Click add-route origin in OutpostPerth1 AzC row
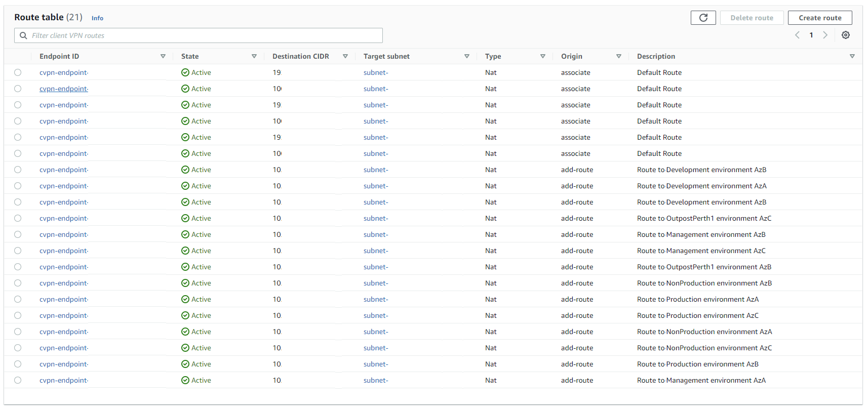 (x=577, y=218)
